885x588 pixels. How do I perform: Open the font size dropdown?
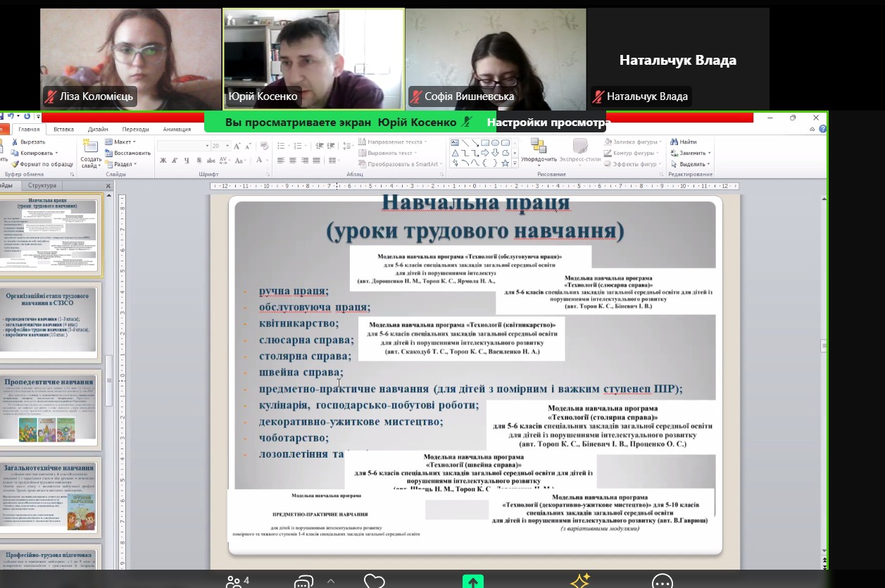point(227,146)
